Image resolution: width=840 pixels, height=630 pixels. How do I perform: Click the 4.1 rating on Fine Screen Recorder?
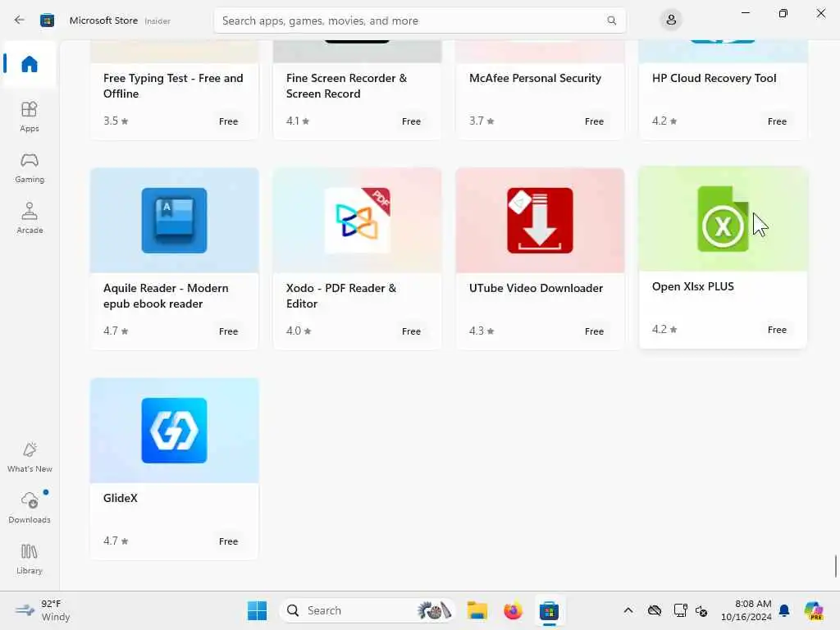[x=298, y=121]
